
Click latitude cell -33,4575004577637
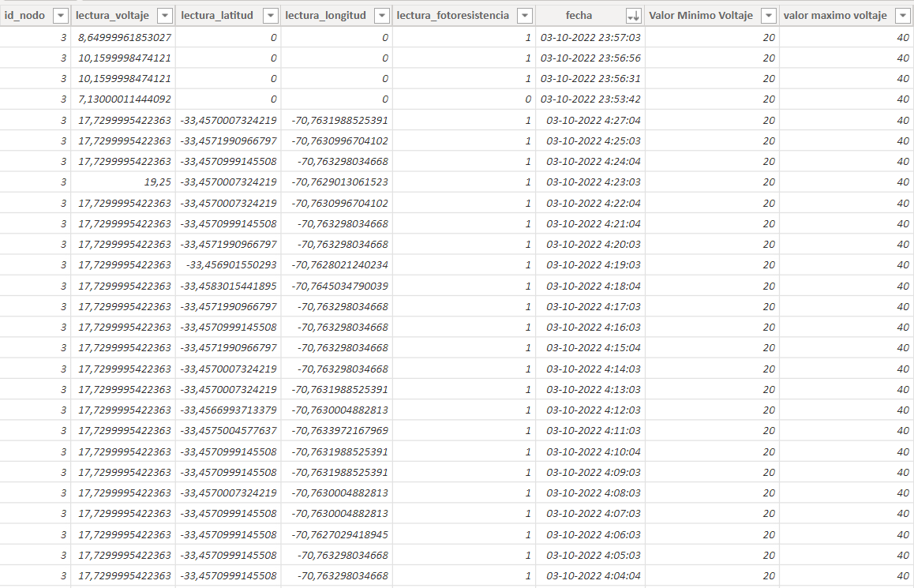click(228, 431)
